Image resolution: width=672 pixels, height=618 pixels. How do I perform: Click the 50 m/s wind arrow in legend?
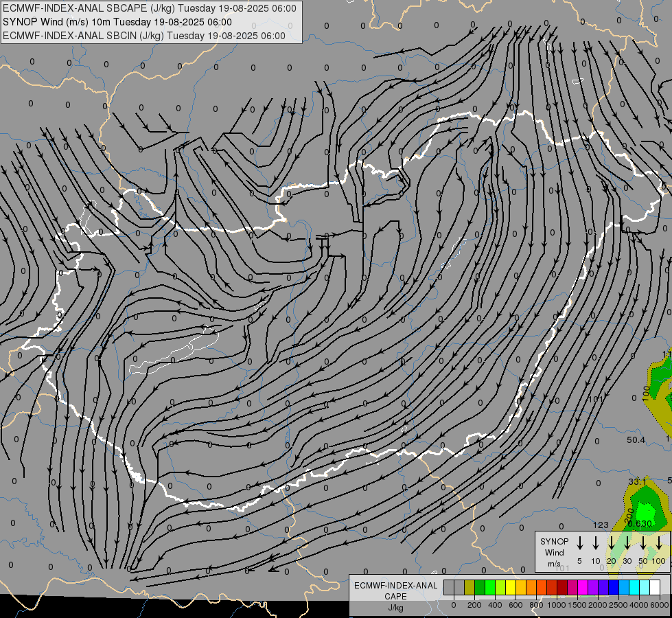(643, 542)
